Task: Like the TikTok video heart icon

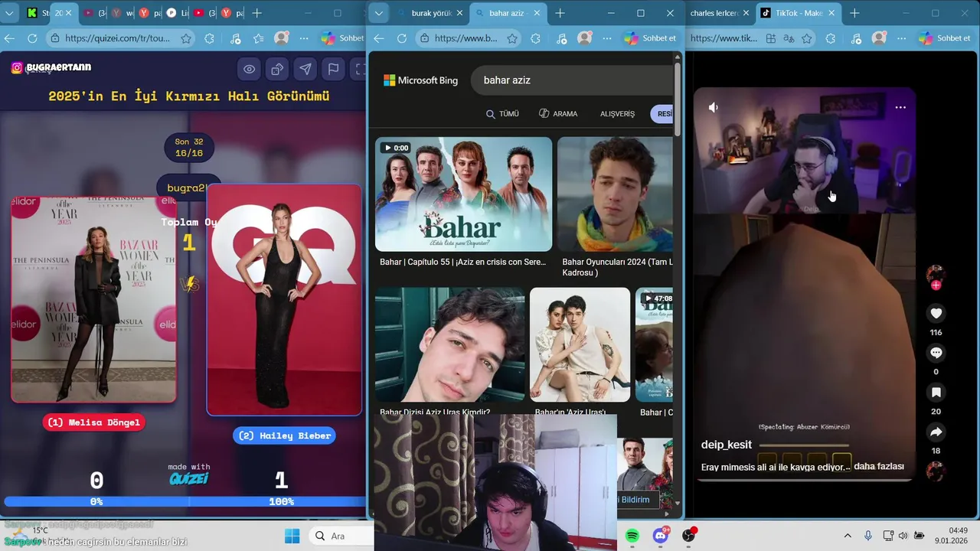Action: coord(936,313)
